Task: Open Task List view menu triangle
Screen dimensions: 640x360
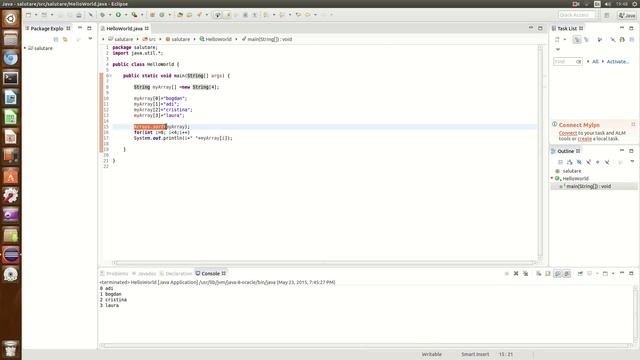Action: pos(558,49)
